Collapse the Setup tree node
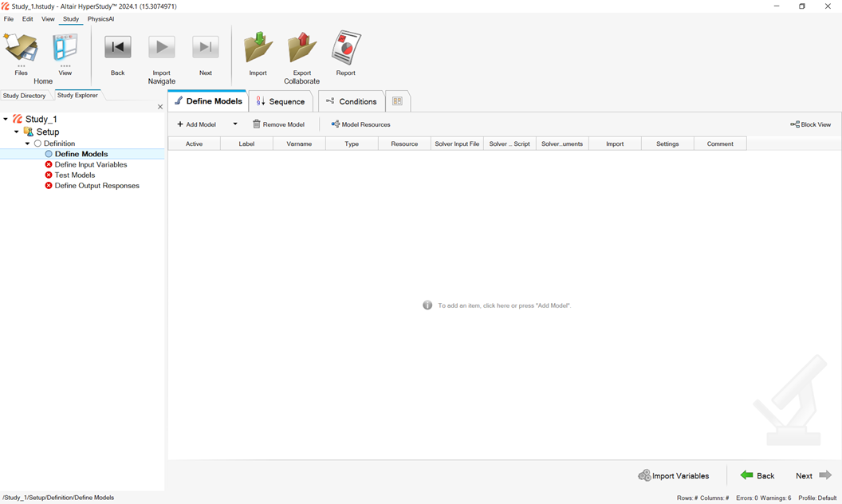The width and height of the screenshot is (842, 504). tap(16, 132)
